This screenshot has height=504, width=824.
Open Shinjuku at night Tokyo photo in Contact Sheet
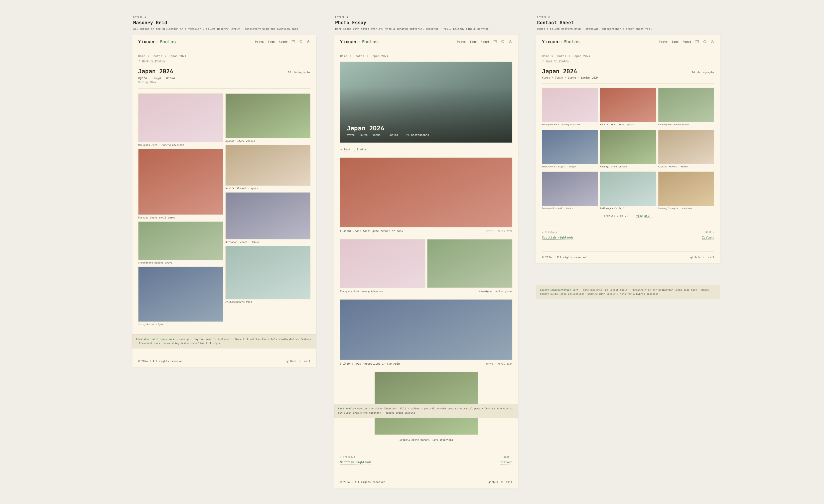click(570, 147)
